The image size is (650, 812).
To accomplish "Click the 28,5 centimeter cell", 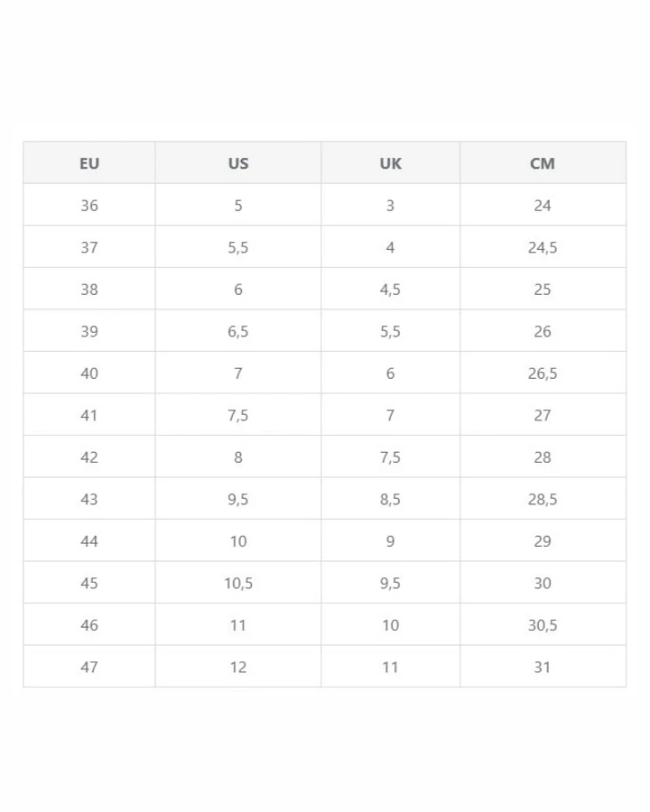I will coord(543,499).
